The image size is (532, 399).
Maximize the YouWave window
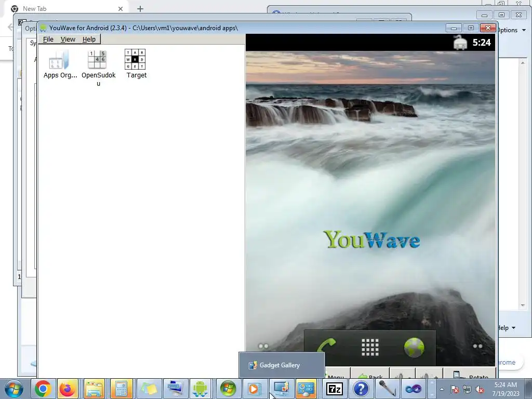pyautogui.click(x=471, y=28)
